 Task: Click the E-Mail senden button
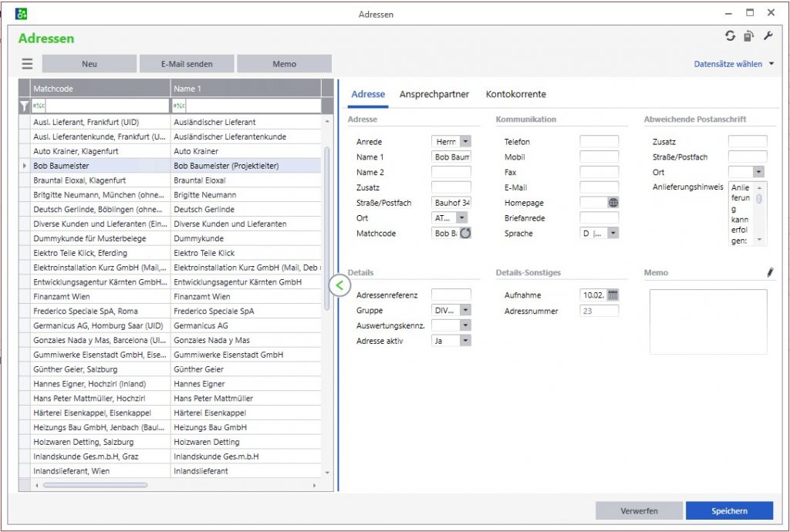tap(187, 64)
